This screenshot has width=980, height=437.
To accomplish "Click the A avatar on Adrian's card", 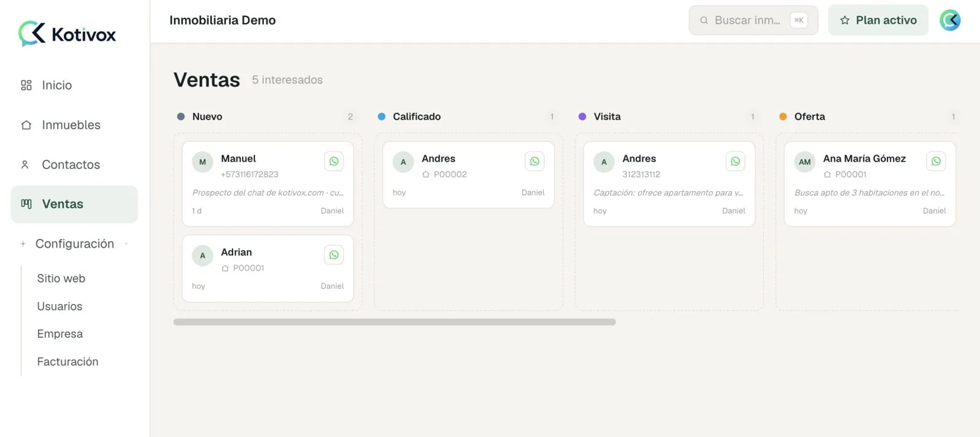I will pyautogui.click(x=203, y=256).
